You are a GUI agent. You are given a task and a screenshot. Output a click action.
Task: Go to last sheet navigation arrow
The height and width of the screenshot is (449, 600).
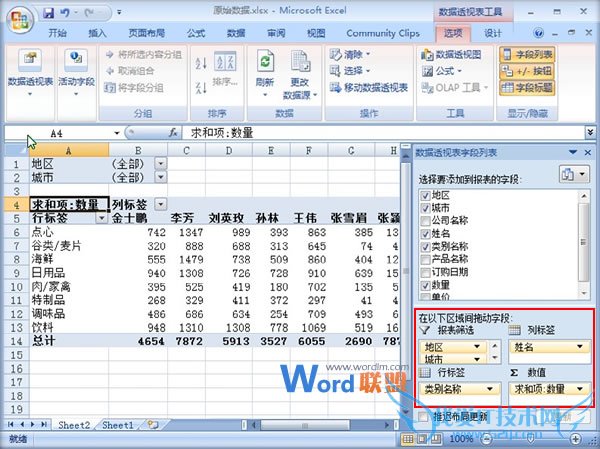(x=44, y=425)
